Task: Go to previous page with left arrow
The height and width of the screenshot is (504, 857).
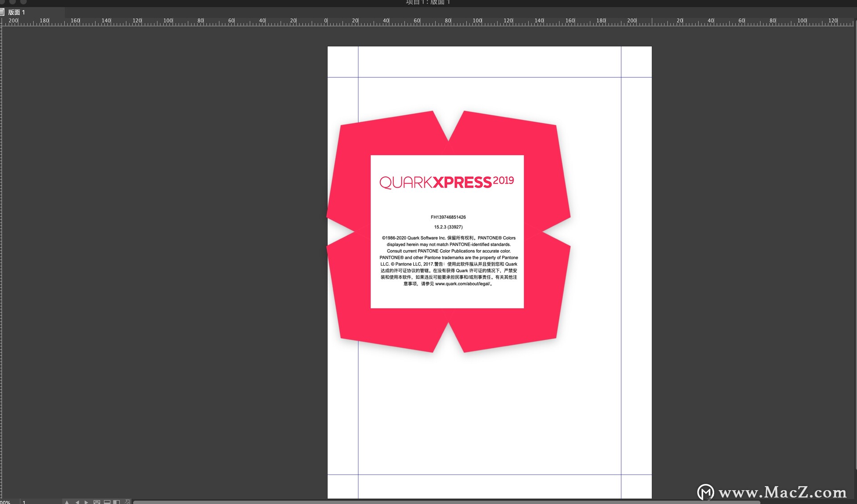Action: (77, 502)
